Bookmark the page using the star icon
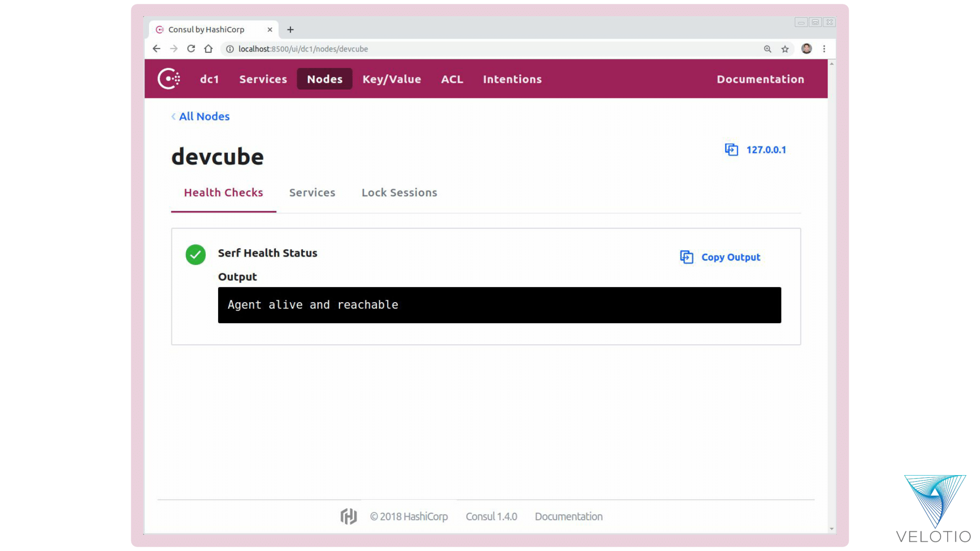Screen dimensions: 980x551 [x=785, y=48]
